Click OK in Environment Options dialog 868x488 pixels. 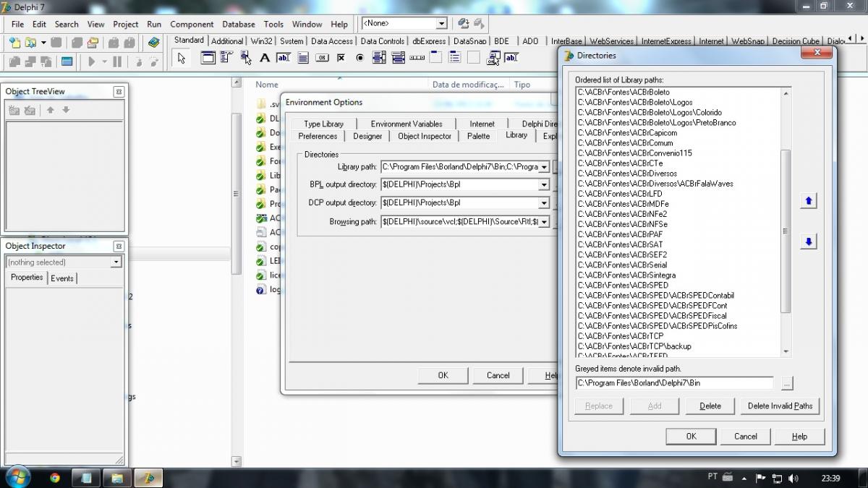click(443, 375)
